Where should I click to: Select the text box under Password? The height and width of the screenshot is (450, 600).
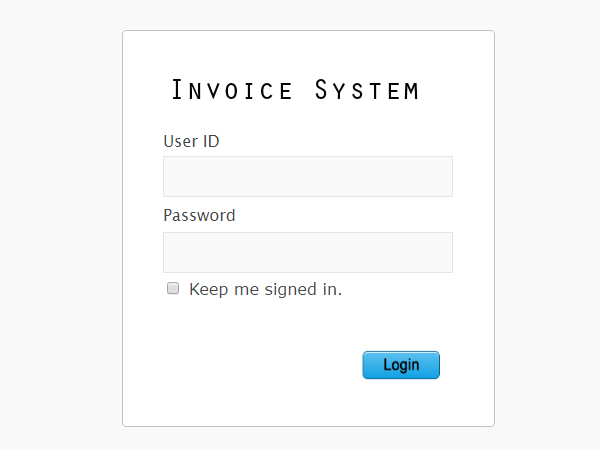(x=307, y=252)
